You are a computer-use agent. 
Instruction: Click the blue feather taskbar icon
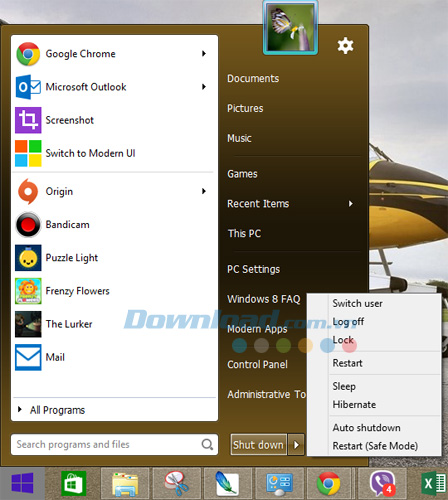click(x=227, y=483)
